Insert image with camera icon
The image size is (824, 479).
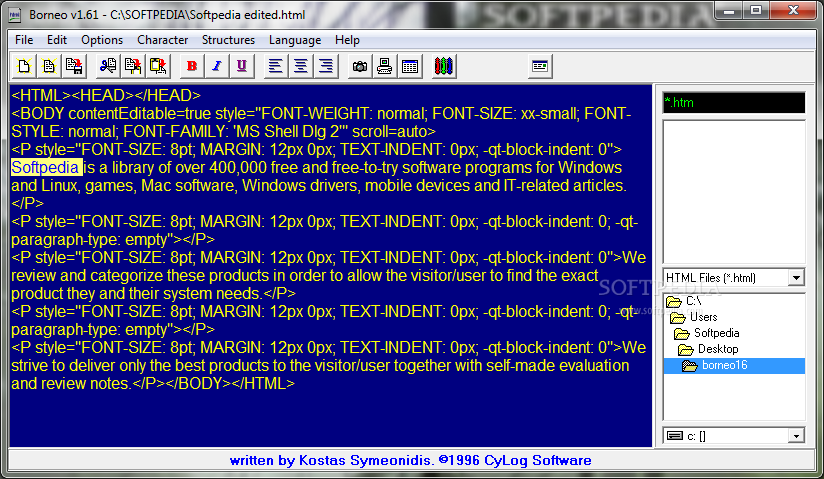tap(360, 66)
